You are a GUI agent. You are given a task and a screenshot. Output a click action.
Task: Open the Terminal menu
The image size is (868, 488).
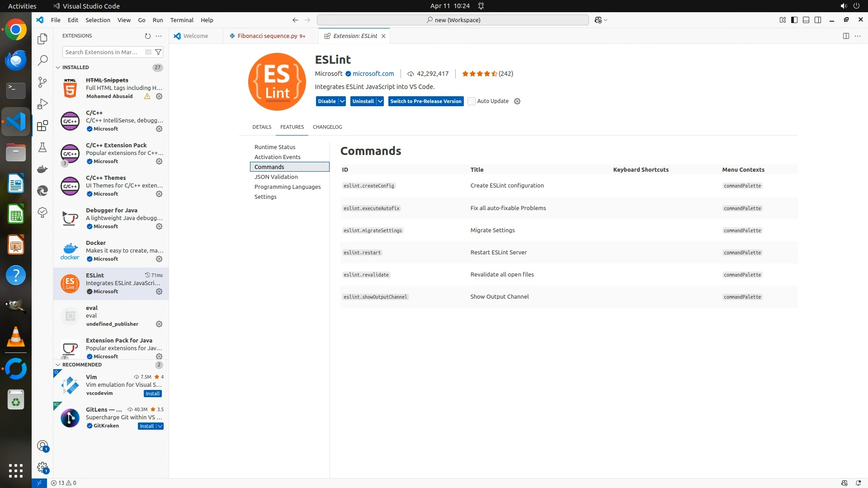pos(182,20)
